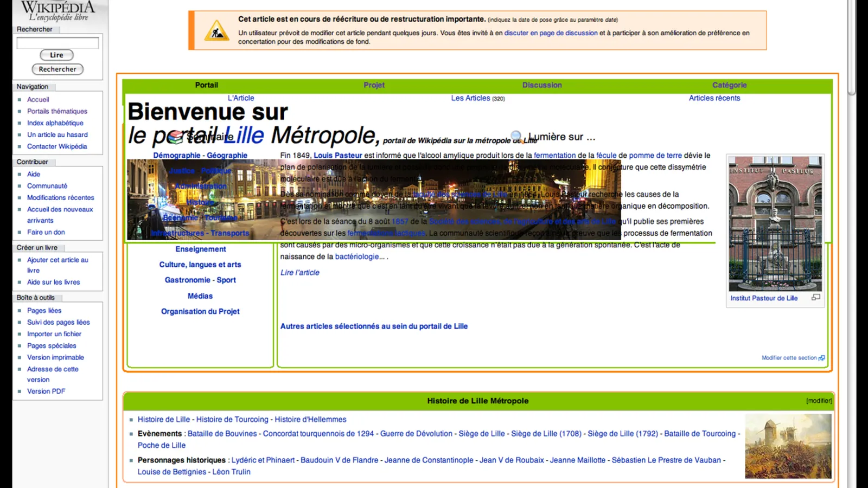Open Les Articles (320) link
Screen dimensions: 868x488
(x=478, y=98)
